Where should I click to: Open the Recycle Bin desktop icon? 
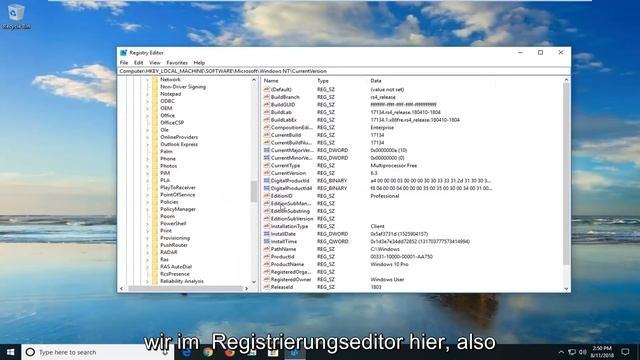[x=16, y=16]
